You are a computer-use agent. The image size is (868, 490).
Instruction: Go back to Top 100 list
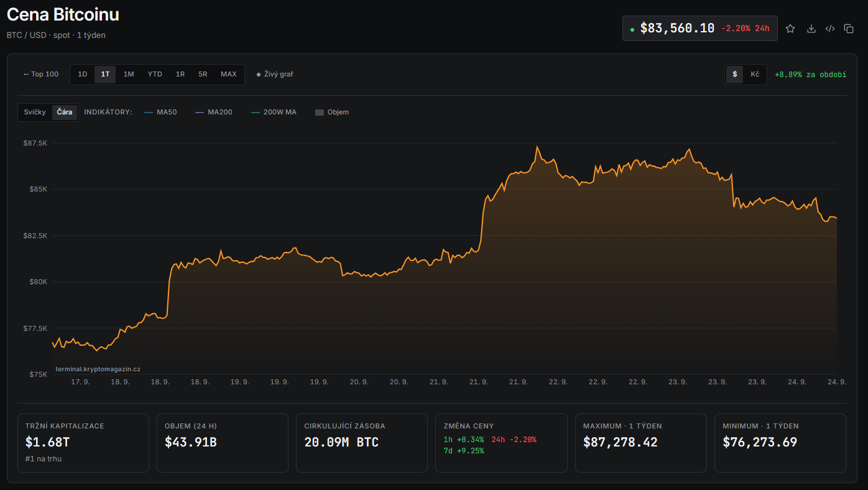[x=41, y=74]
